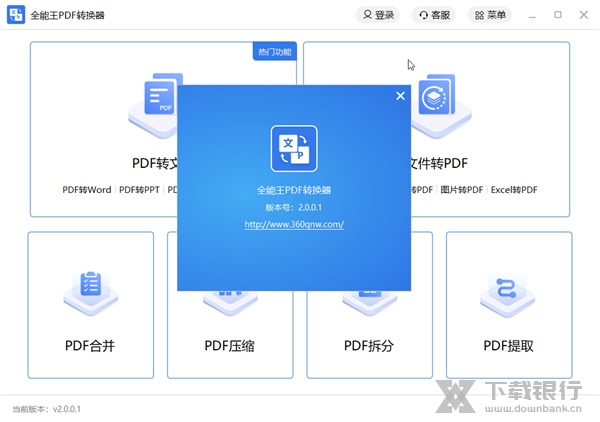Open the PDF拆分 label
The height and width of the screenshot is (422, 600).
point(369,346)
